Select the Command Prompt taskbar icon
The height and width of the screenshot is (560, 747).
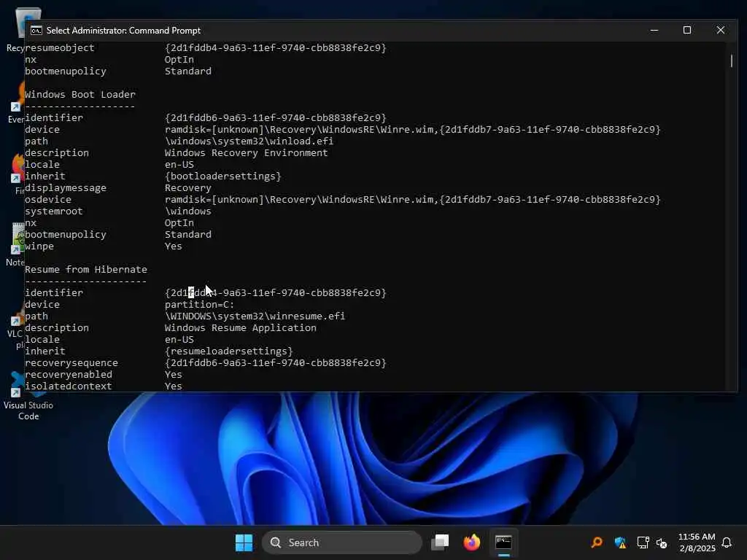(503, 542)
